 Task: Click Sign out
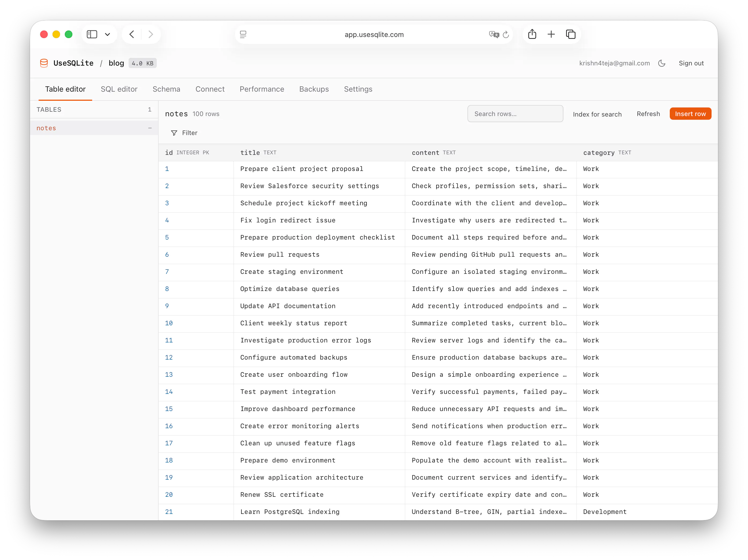pyautogui.click(x=691, y=63)
